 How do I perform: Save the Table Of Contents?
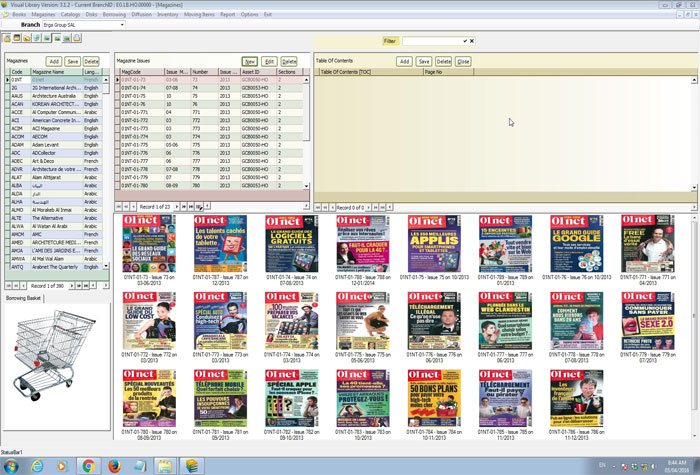[424, 62]
